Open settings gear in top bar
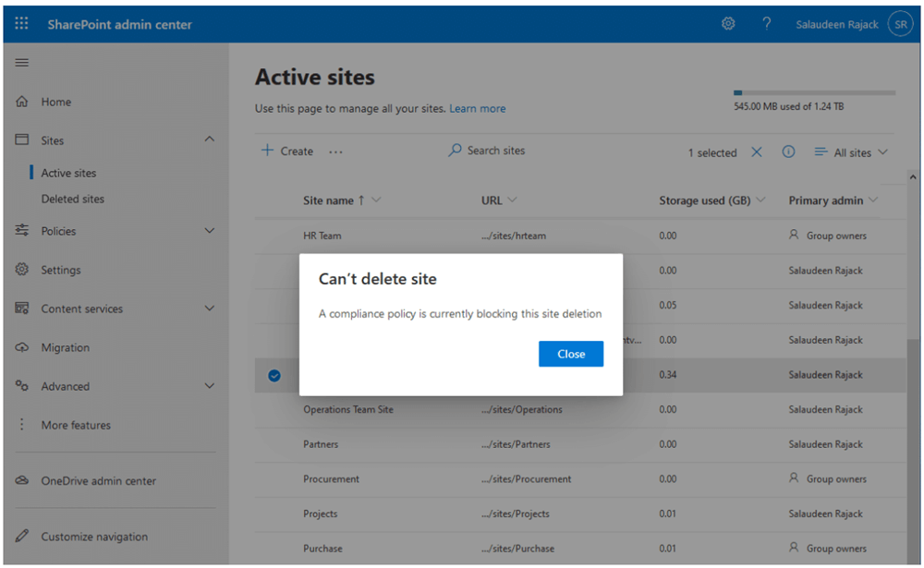Viewport: 924px width, 568px height. 728,24
